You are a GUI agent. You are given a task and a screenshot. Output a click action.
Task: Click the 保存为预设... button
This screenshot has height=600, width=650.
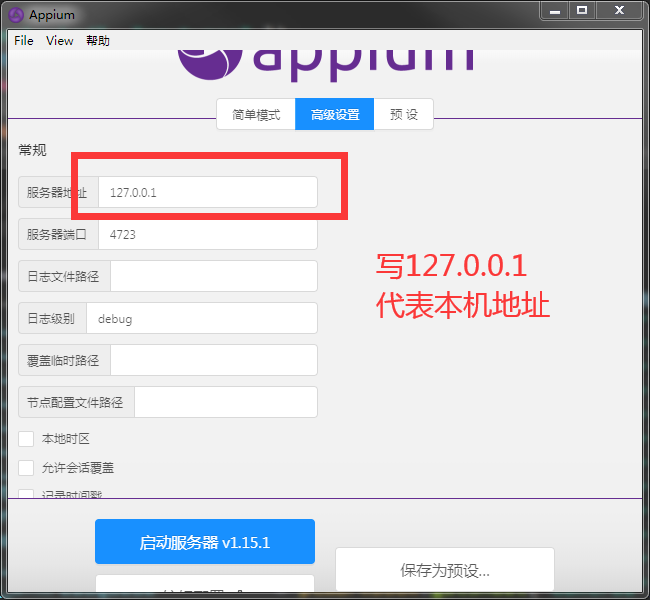[x=445, y=570]
